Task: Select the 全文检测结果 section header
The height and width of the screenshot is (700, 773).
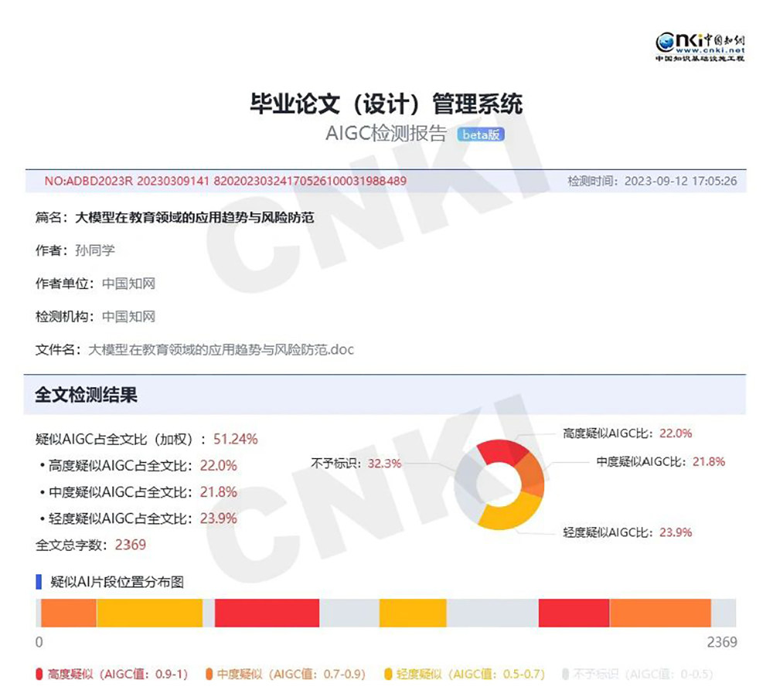Action: click(87, 395)
